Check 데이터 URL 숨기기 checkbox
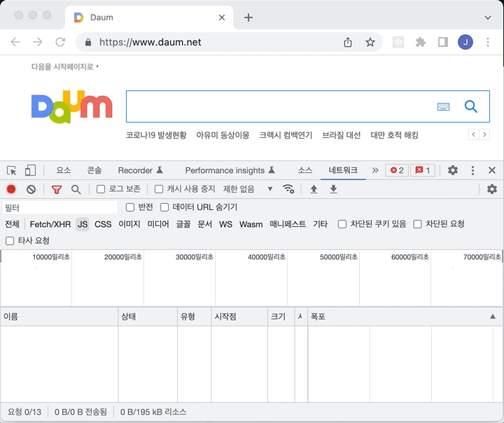The width and height of the screenshot is (504, 423). point(164,207)
